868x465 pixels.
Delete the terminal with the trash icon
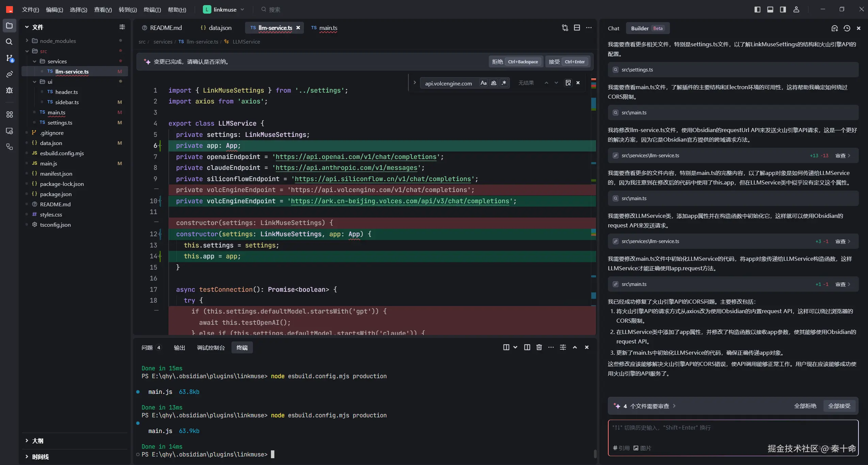tap(539, 347)
